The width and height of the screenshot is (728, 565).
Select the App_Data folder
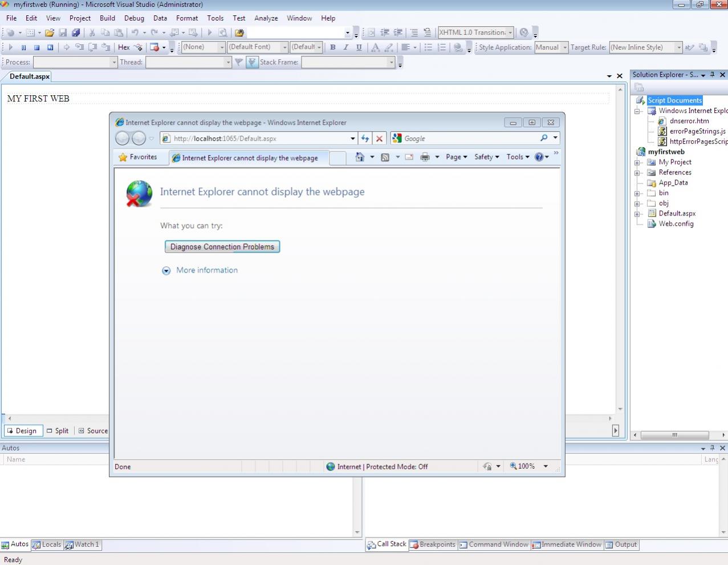[673, 183]
